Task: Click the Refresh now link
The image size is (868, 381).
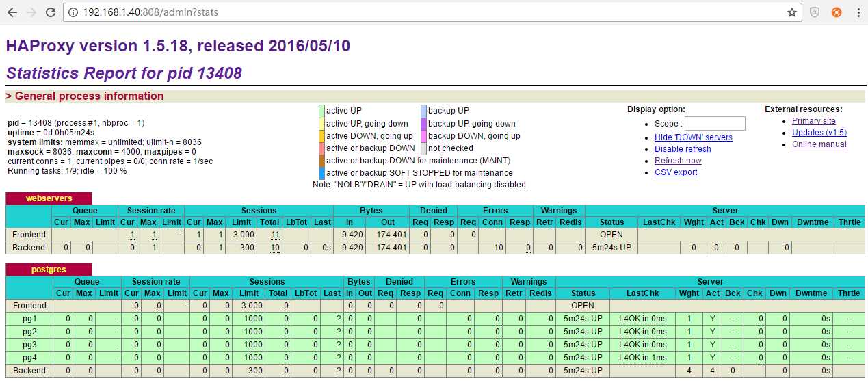Action: click(x=678, y=161)
